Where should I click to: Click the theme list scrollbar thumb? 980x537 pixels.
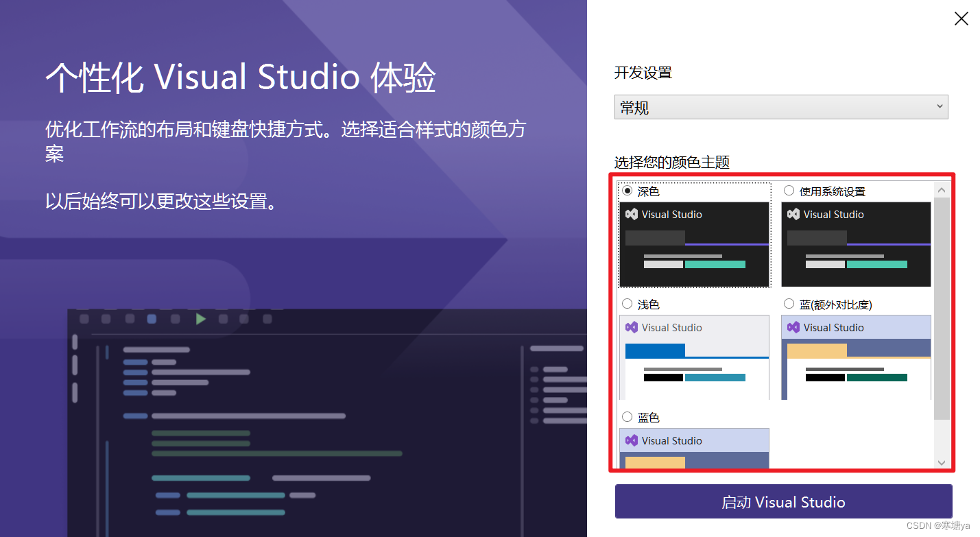942,309
